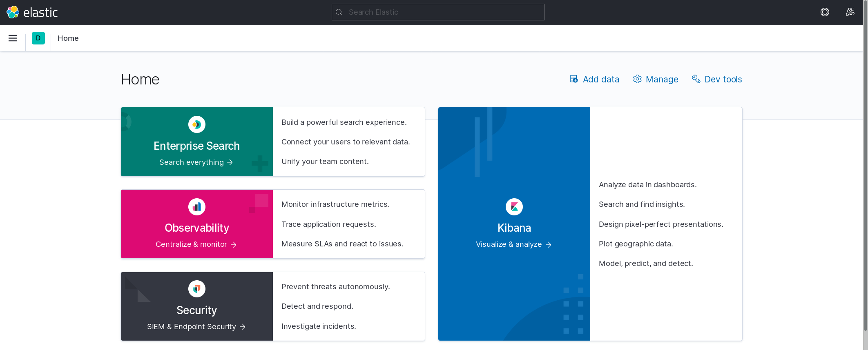The height and width of the screenshot is (350, 868).
Task: Open the Security title
Action: click(x=196, y=310)
